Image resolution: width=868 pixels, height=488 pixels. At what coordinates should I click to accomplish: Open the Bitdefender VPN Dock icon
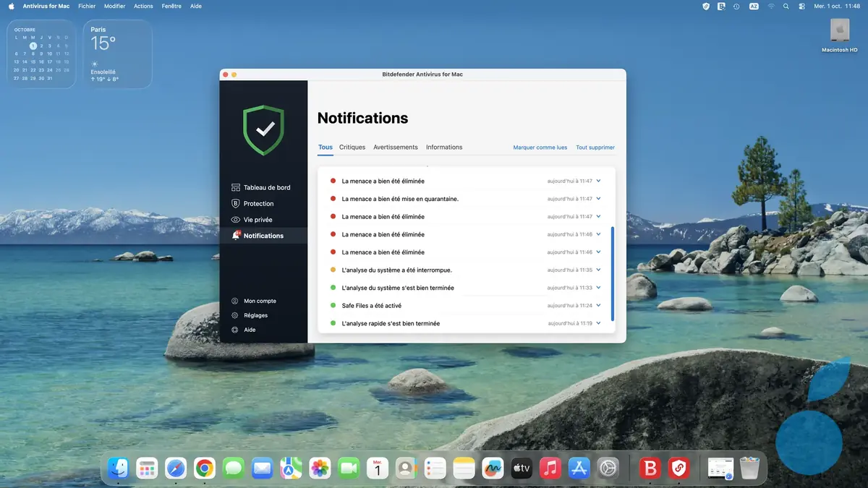[678, 468]
